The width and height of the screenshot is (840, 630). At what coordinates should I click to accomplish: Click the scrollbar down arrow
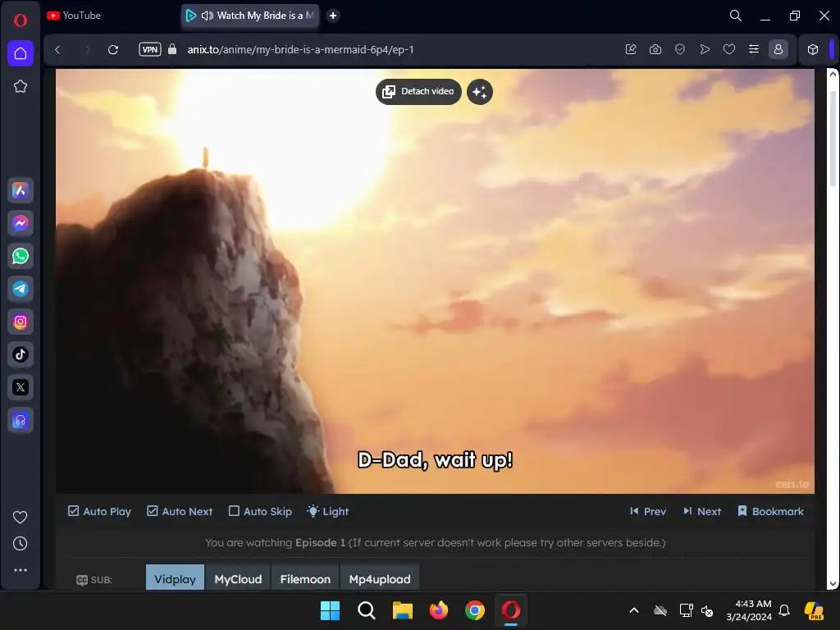coord(833,583)
